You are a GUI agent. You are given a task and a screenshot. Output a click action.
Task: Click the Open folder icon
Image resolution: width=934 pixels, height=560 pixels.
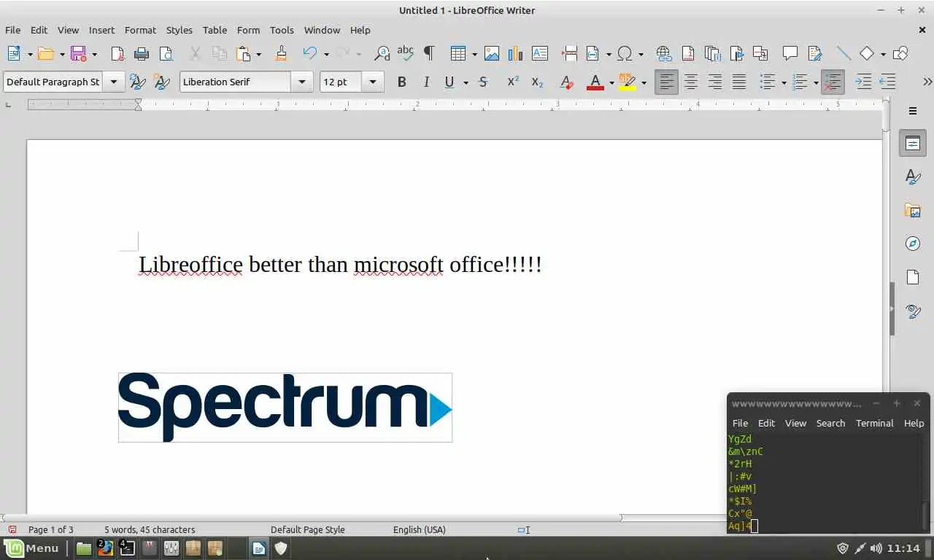pyautogui.click(x=46, y=53)
